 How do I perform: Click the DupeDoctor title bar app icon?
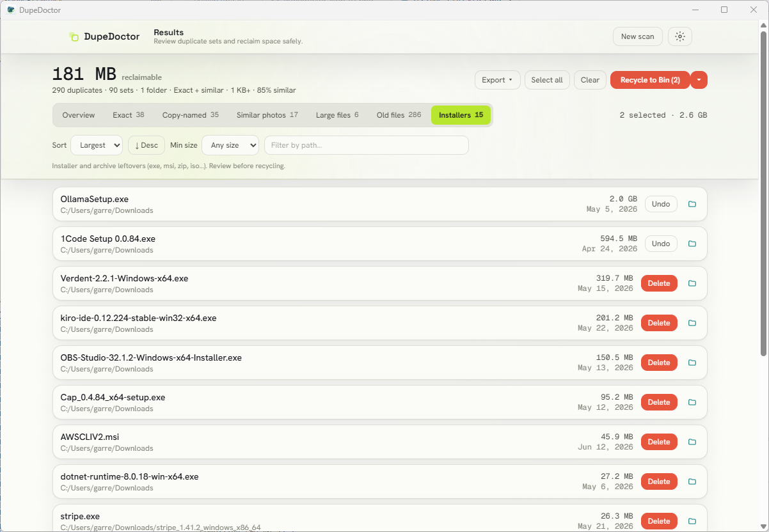pos(11,10)
